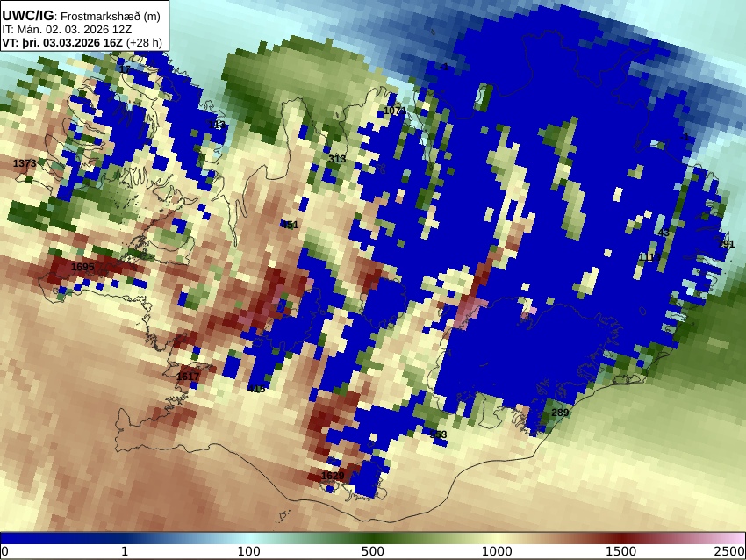Click the map value label 313
The image size is (746, 560).
[x=337, y=159]
